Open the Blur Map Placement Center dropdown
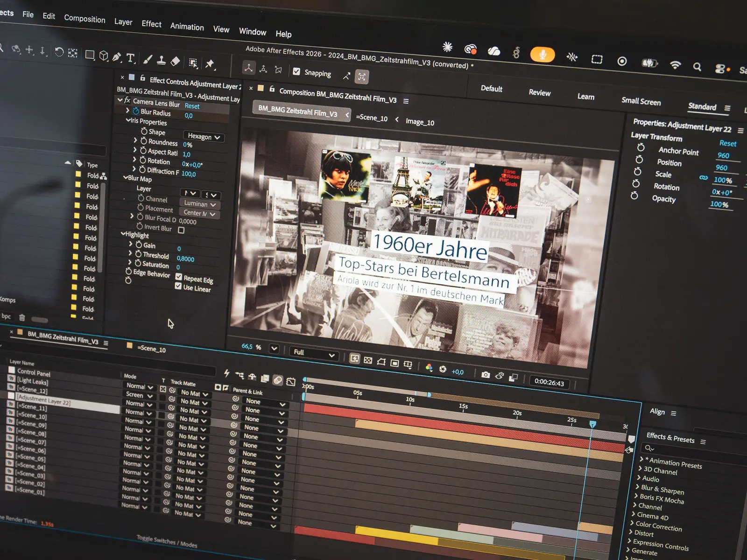This screenshot has height=560, width=747. point(200,213)
